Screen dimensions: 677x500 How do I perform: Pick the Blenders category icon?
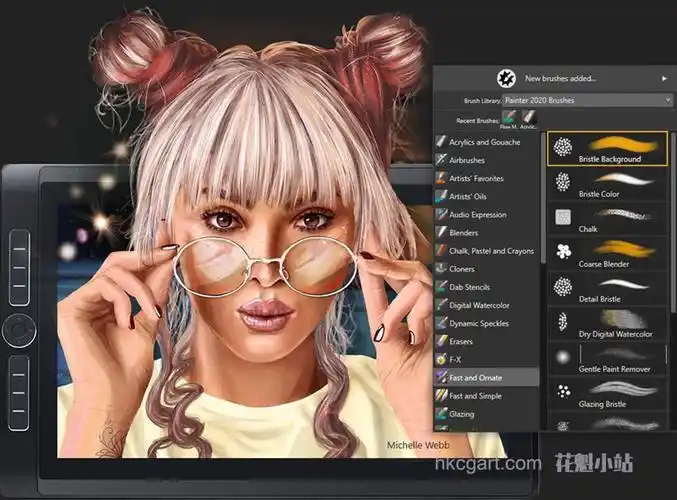440,233
